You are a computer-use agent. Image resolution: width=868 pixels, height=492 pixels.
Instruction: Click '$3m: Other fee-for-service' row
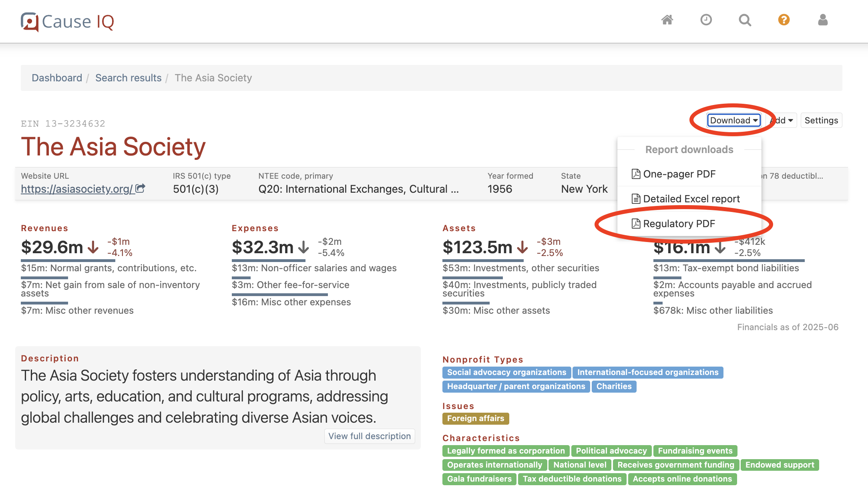tap(291, 285)
